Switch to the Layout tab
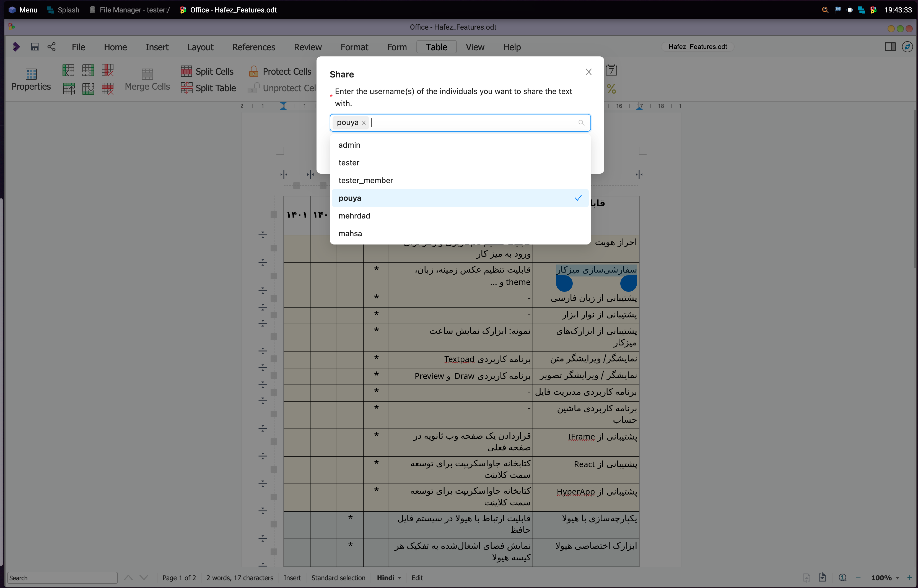This screenshot has height=588, width=918. 200,47
